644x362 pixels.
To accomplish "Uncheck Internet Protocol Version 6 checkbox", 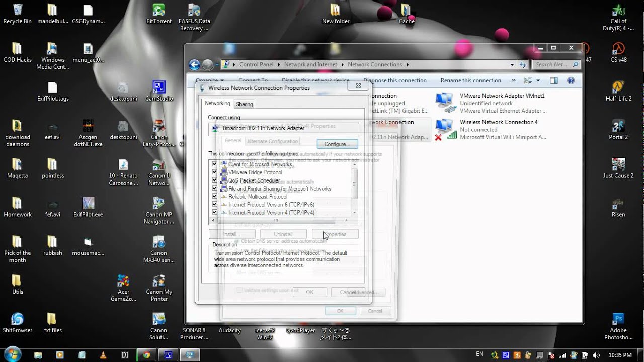I will (x=215, y=205).
